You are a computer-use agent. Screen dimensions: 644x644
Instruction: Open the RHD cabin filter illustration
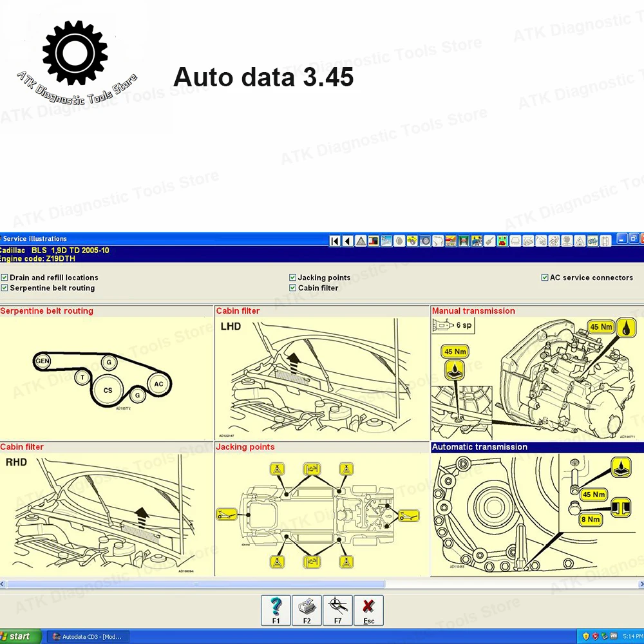click(x=106, y=514)
